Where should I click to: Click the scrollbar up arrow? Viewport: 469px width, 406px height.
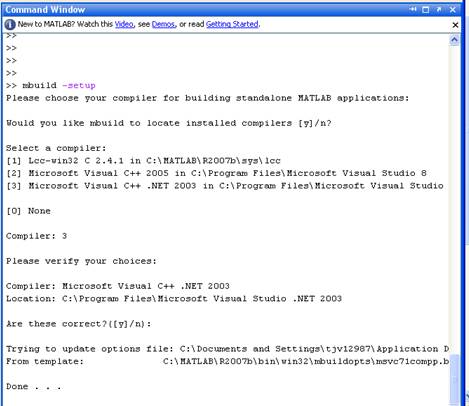pyautogui.click(x=454, y=40)
